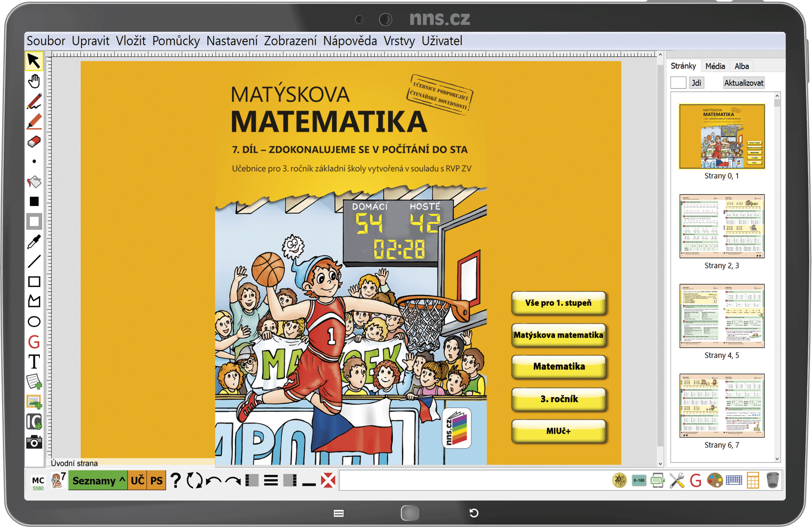This screenshot has height=527, width=812.
Task: Activate the text T tool
Action: pyautogui.click(x=34, y=362)
